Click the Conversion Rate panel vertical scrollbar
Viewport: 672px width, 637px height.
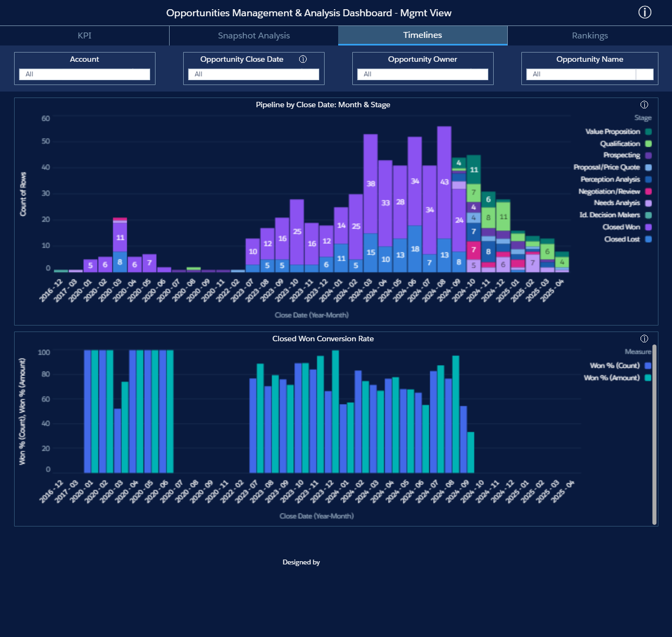coord(654,434)
